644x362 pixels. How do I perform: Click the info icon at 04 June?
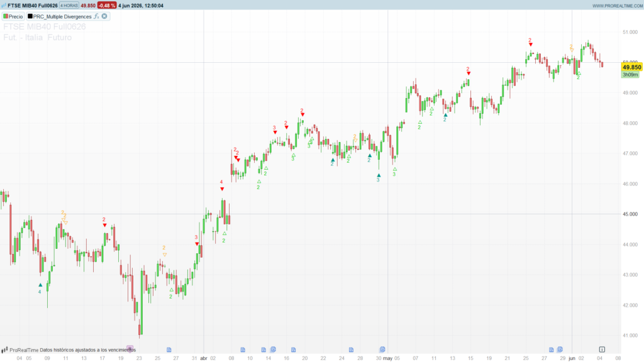[x=602, y=349]
